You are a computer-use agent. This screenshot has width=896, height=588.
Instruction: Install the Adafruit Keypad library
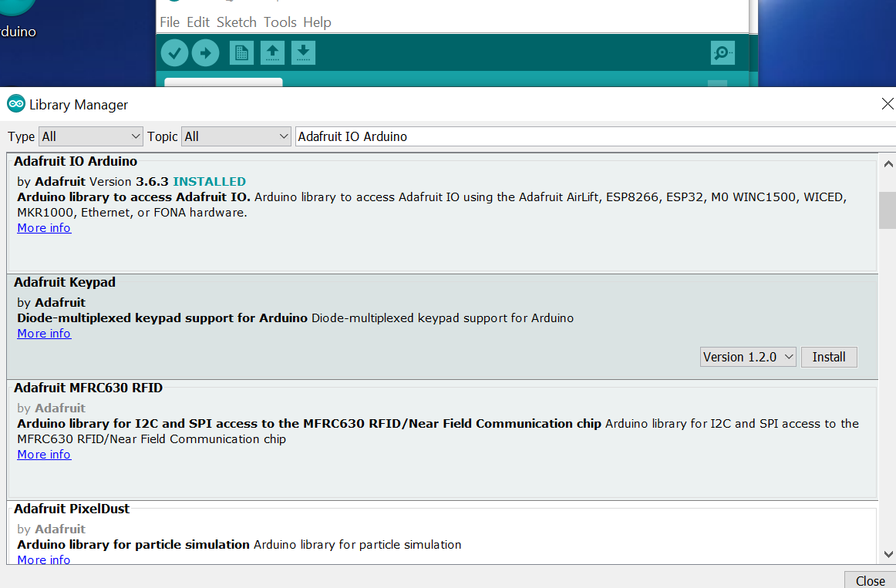pyautogui.click(x=829, y=356)
